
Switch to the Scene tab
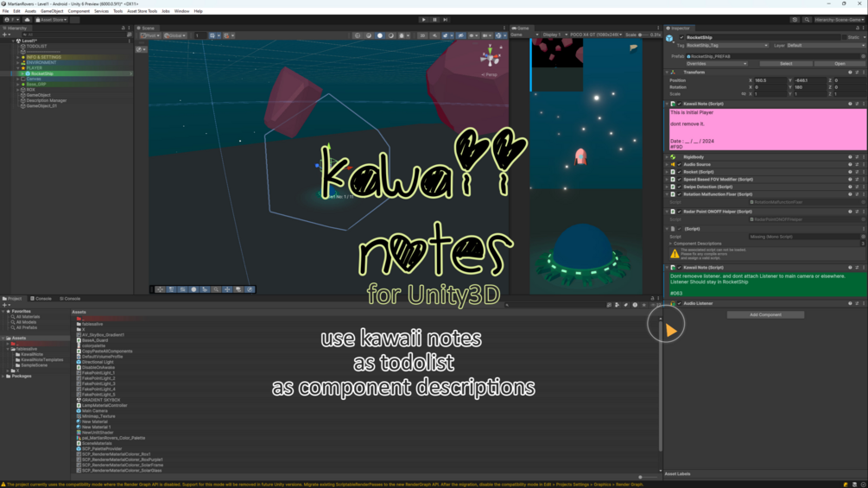click(x=146, y=28)
